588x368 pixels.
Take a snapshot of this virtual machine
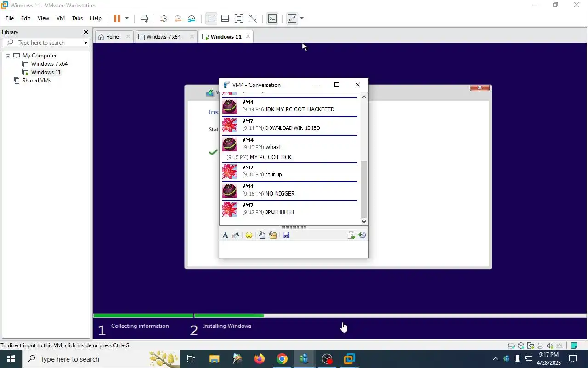164,18
